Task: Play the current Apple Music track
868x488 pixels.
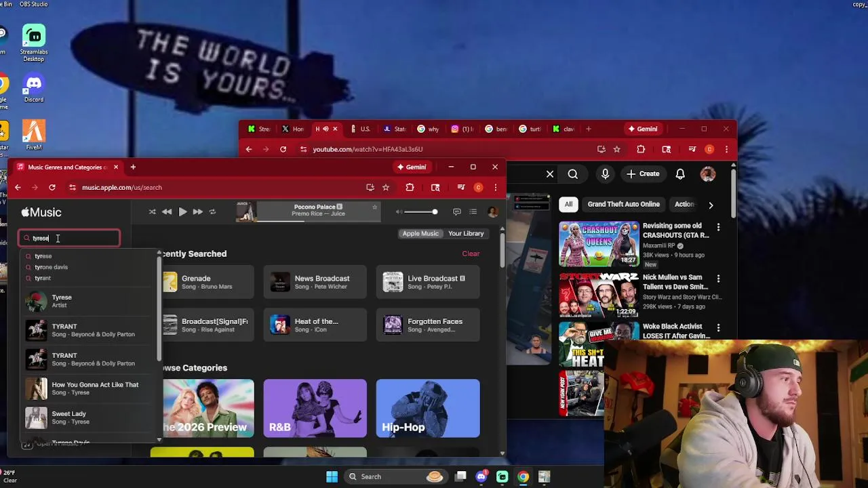Action: click(182, 212)
